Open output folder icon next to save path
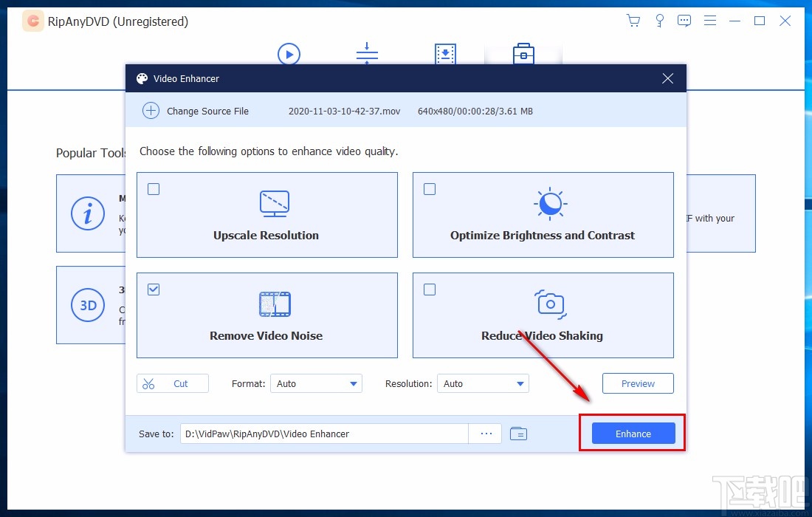This screenshot has height=517, width=812. [x=518, y=434]
